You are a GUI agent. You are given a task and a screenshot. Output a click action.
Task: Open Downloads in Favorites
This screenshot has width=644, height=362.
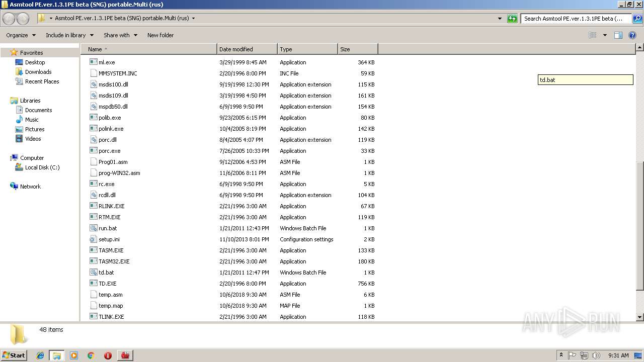pos(38,72)
